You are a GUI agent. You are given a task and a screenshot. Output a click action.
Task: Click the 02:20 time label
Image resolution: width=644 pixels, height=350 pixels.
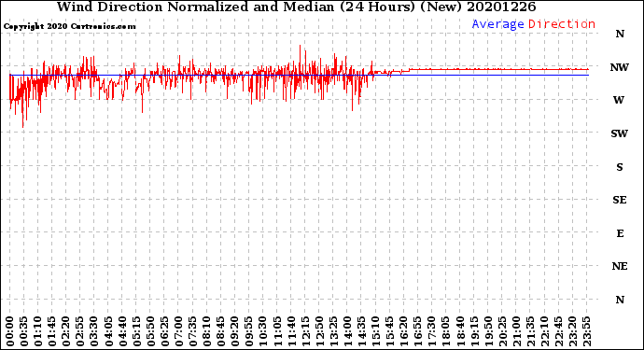[65, 331]
